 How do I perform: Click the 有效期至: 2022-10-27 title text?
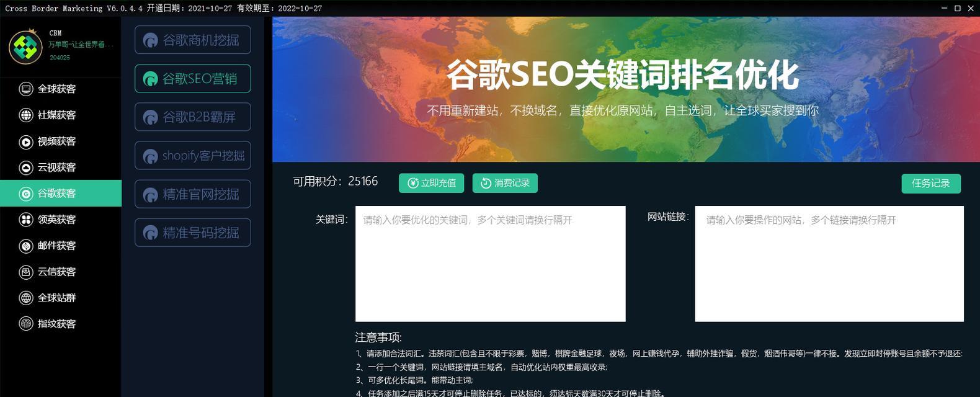coord(279,8)
